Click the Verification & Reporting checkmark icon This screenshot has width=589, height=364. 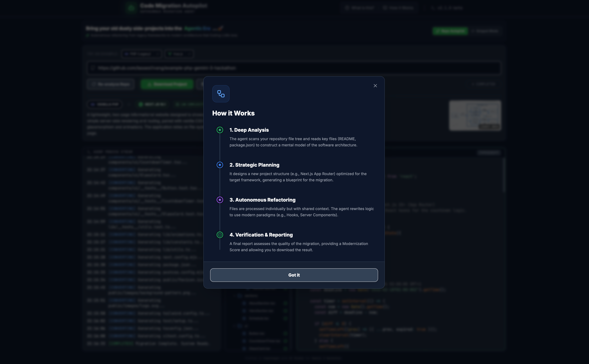point(220,235)
